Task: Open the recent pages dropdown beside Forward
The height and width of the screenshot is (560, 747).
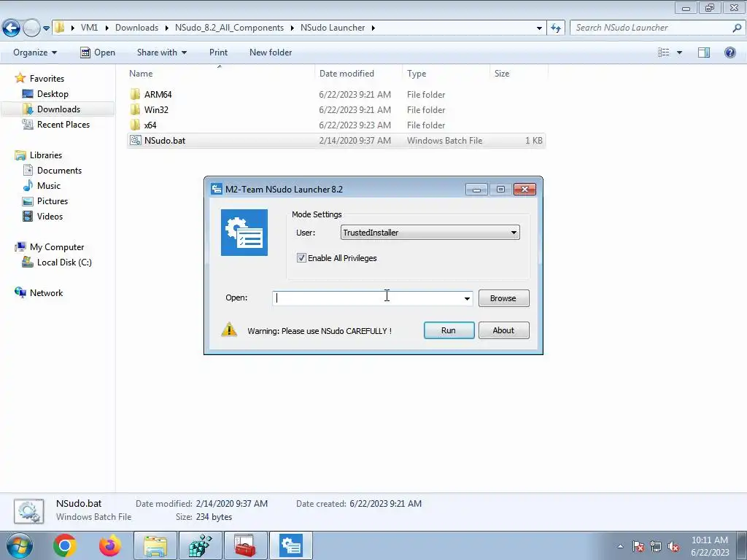Action: click(46, 28)
